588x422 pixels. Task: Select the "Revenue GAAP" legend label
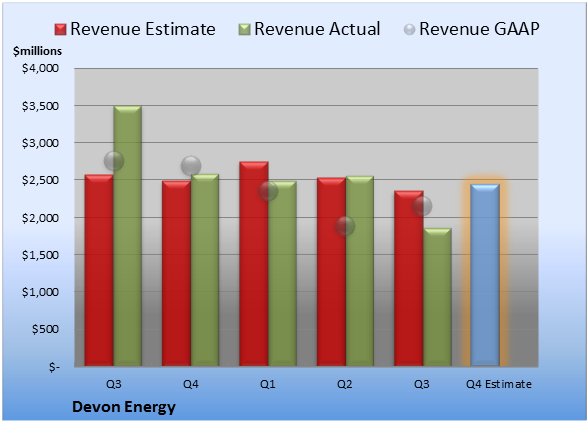[x=479, y=29]
